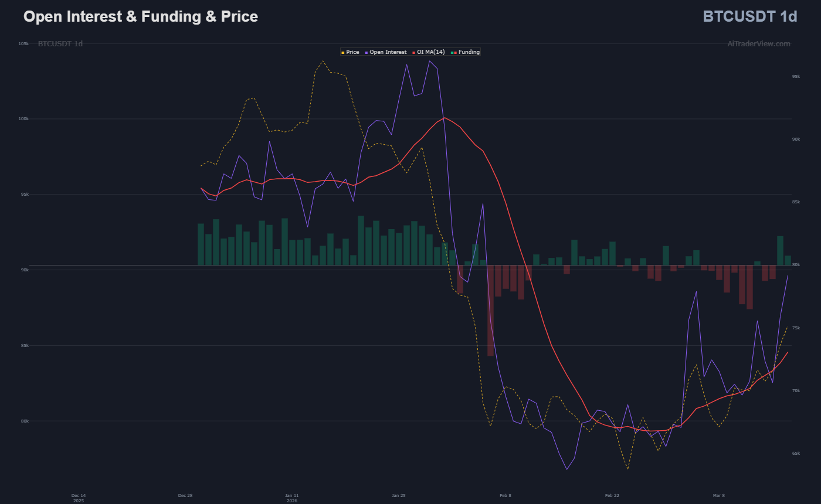Image resolution: width=821 pixels, height=504 pixels.
Task: Click the AiTraderView.com watermark link
Action: click(758, 44)
